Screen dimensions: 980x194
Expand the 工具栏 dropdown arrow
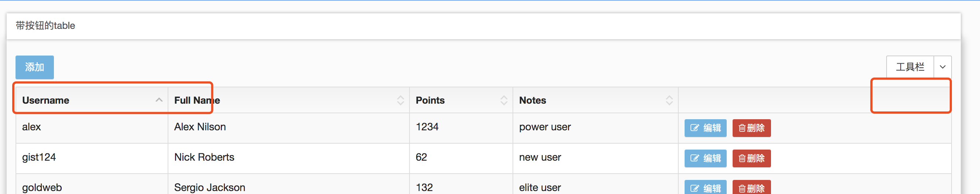point(942,67)
